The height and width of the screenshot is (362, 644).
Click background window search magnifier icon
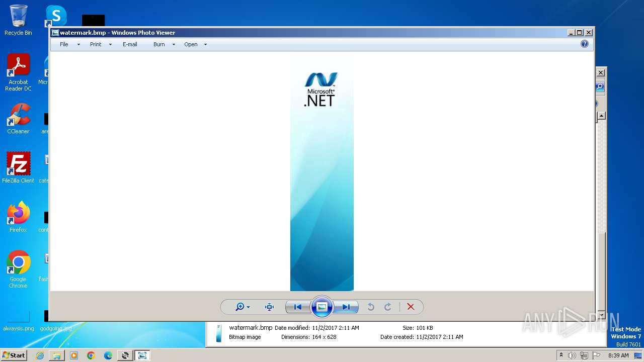click(600, 87)
